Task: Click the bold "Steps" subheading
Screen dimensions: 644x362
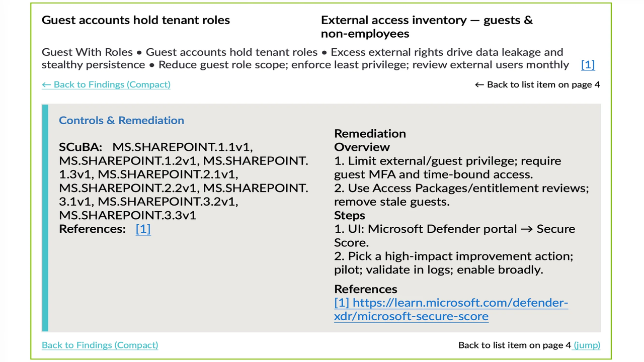Action: point(350,215)
